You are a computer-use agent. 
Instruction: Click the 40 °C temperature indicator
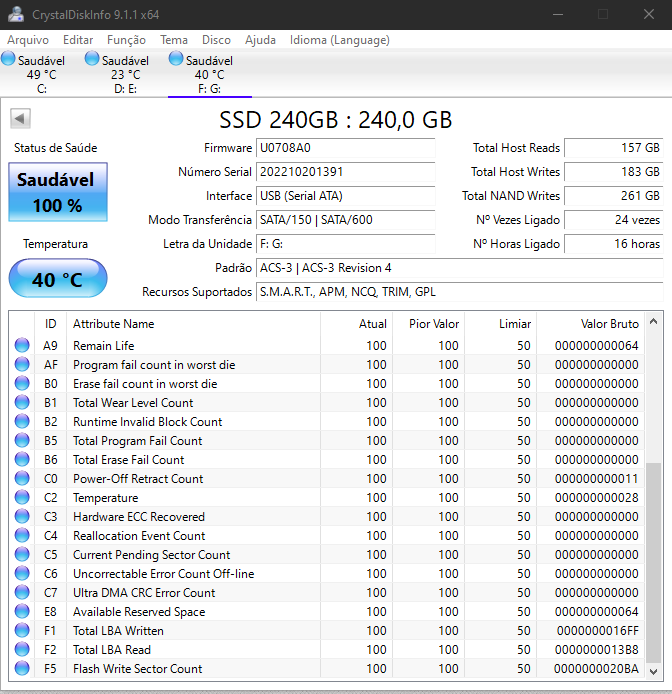pyautogui.click(x=58, y=279)
